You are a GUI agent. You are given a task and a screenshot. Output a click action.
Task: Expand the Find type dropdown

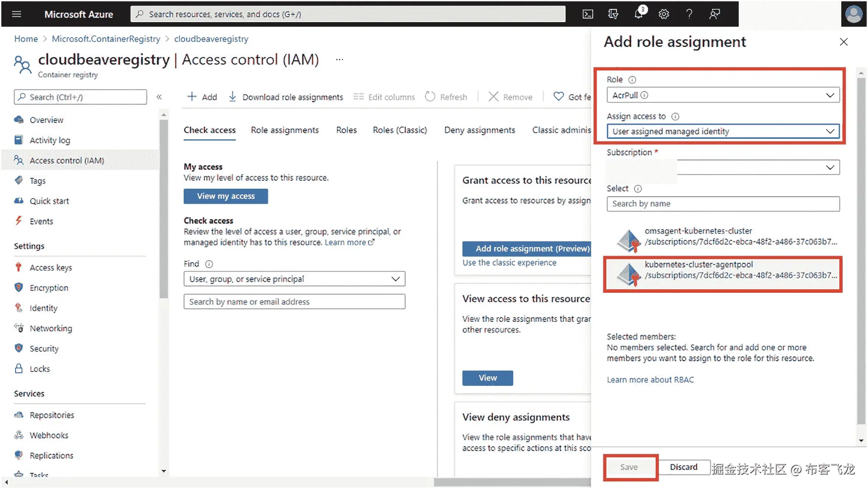point(294,279)
